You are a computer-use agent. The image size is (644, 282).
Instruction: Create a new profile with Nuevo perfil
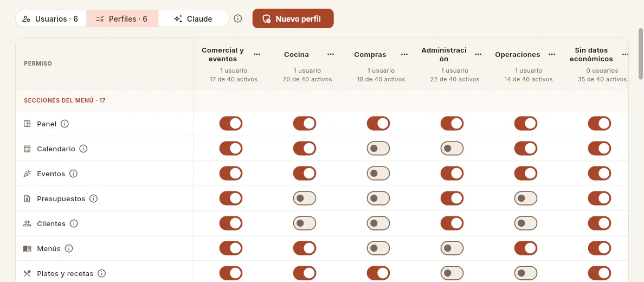(293, 18)
